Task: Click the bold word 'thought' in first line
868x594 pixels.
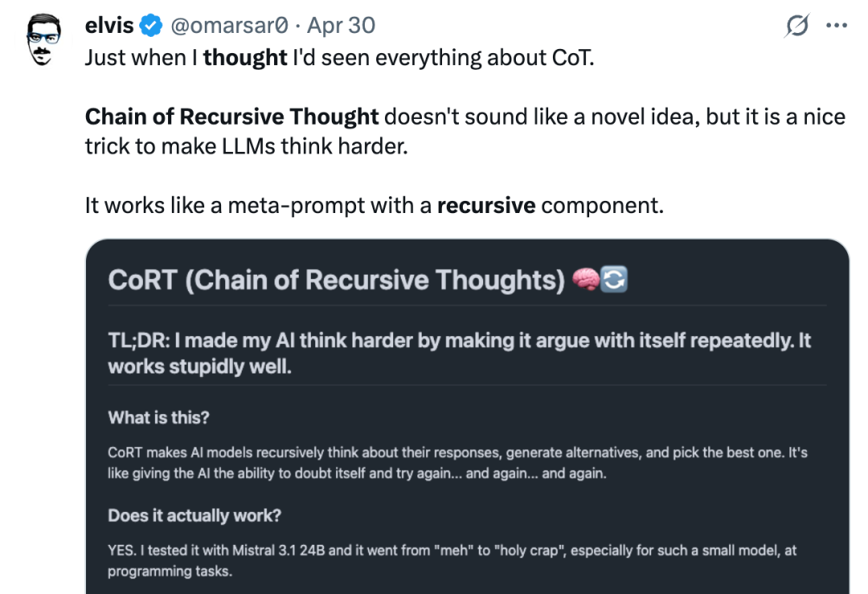Action: [245, 58]
